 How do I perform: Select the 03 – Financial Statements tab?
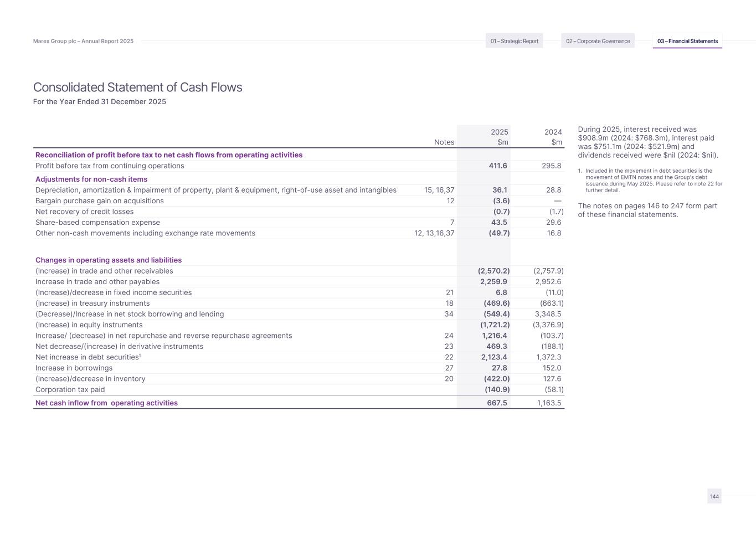click(687, 41)
